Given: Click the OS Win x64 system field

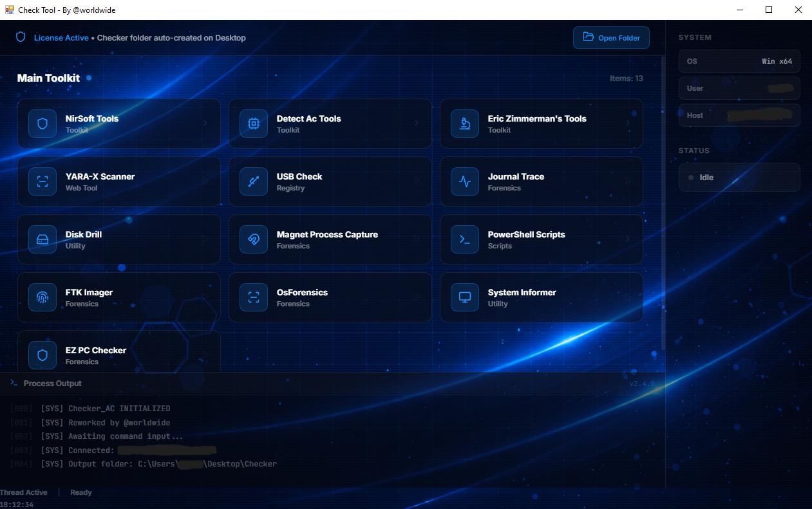Looking at the screenshot, I should 739,61.
